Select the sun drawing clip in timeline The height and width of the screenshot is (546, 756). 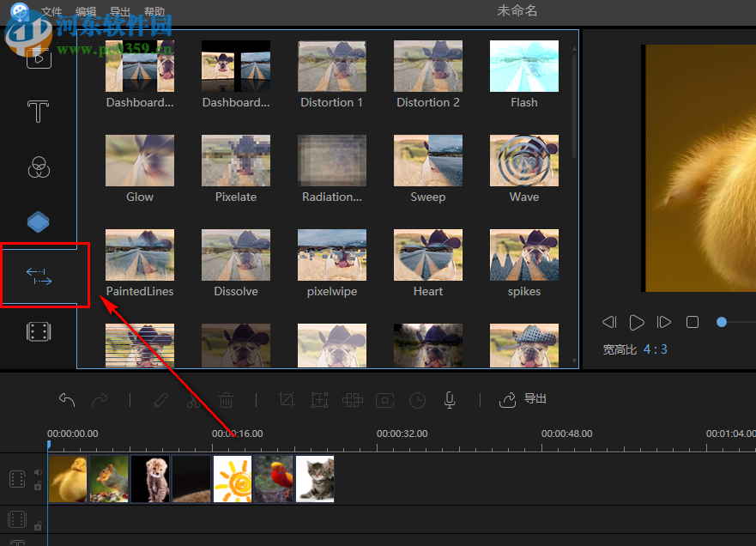[233, 479]
